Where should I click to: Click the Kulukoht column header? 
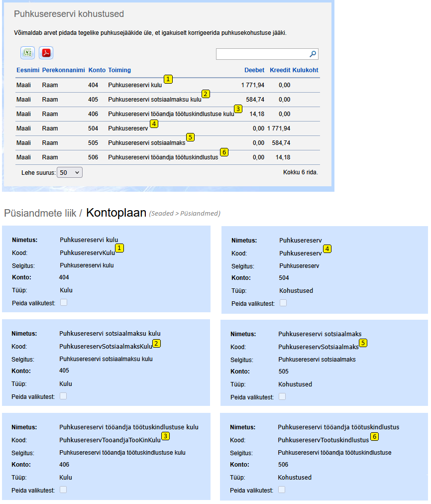click(305, 70)
